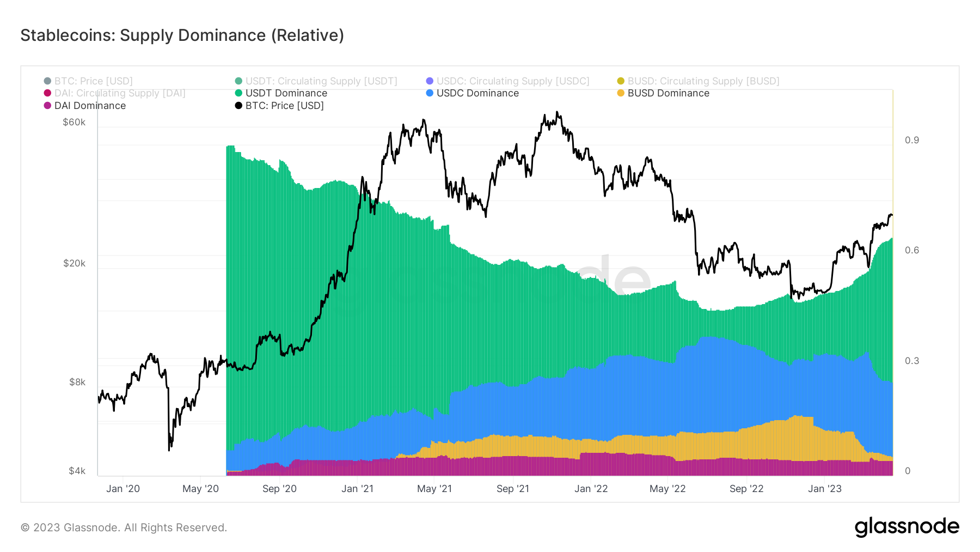Screen dimensions: 980x552
Task: Click the purple USDC Circulating Supply dot
Action: click(x=430, y=81)
